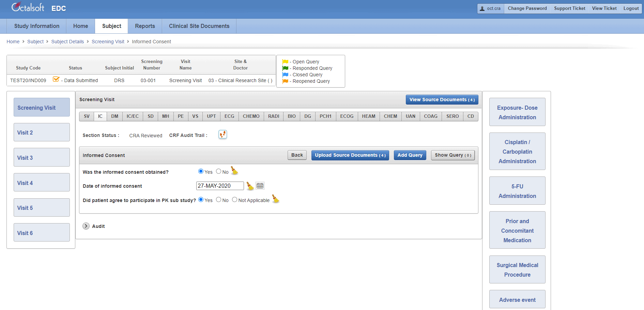Open the calendar date picker icon
Screen dimensions: 644x310
tap(260, 186)
